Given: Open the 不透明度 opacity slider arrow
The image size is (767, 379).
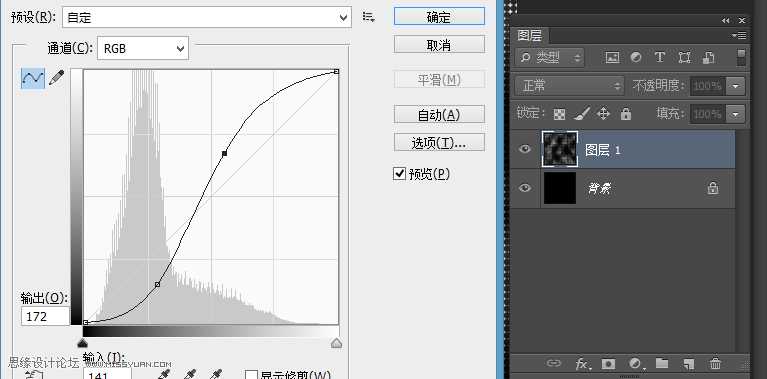Looking at the screenshot, I should [735, 86].
